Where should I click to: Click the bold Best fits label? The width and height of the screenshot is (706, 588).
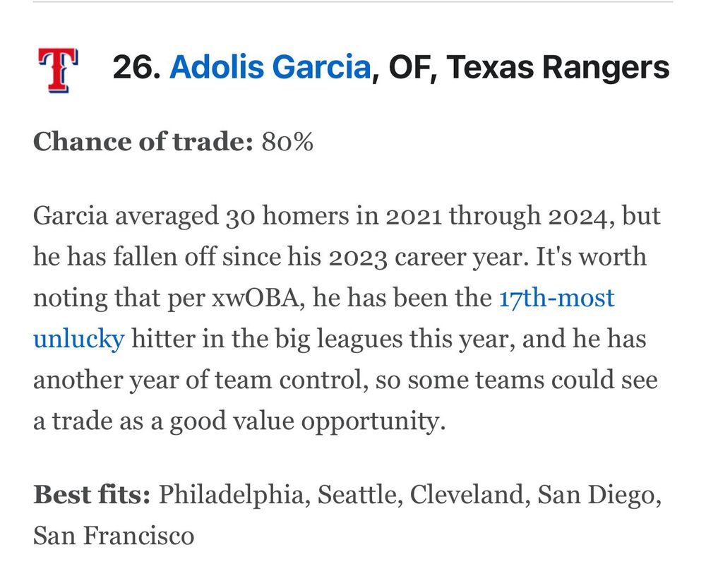[x=92, y=494]
